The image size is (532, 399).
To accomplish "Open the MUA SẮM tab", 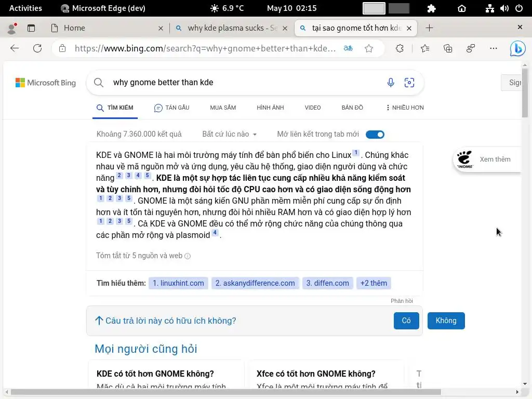I will point(223,108).
